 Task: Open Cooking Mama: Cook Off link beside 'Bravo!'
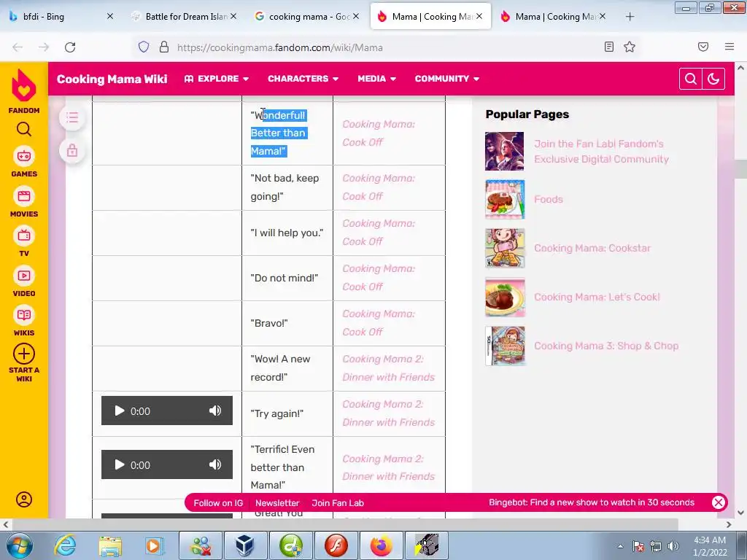[379, 323]
